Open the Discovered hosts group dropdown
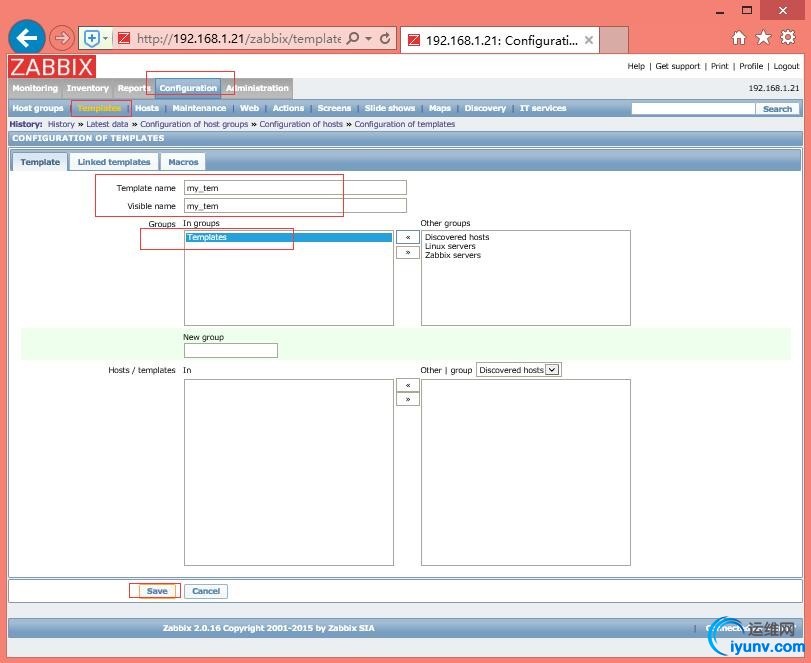Viewport: 811px width, 663px height. (518, 370)
